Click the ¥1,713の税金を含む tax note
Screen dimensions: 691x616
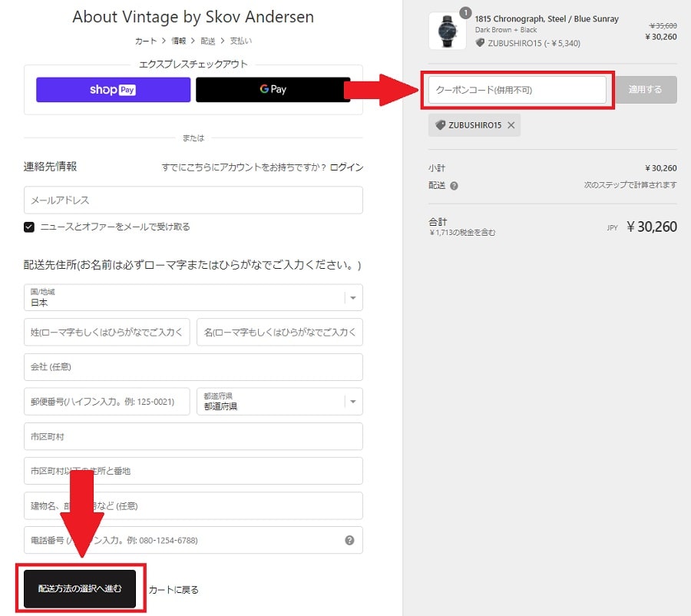pos(462,233)
